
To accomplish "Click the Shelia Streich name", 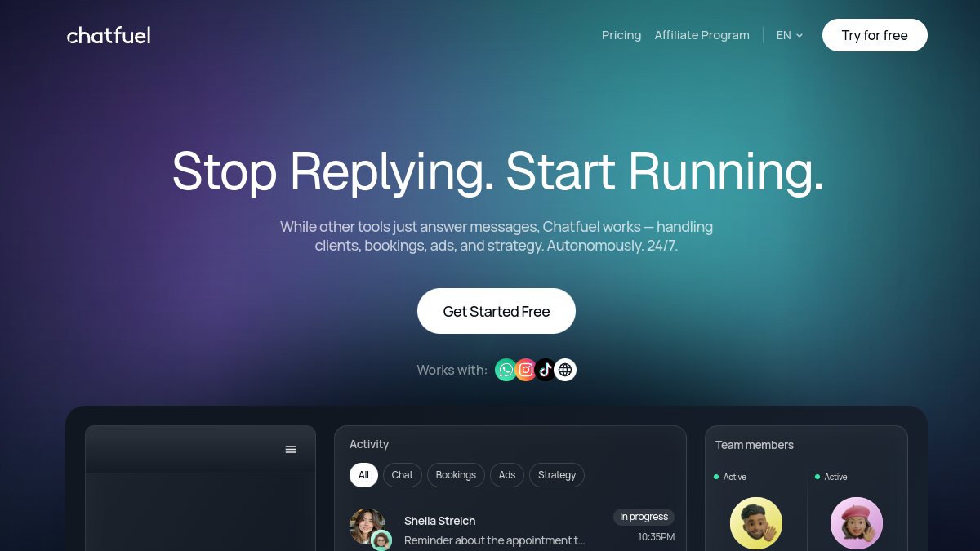I will 440,521.
